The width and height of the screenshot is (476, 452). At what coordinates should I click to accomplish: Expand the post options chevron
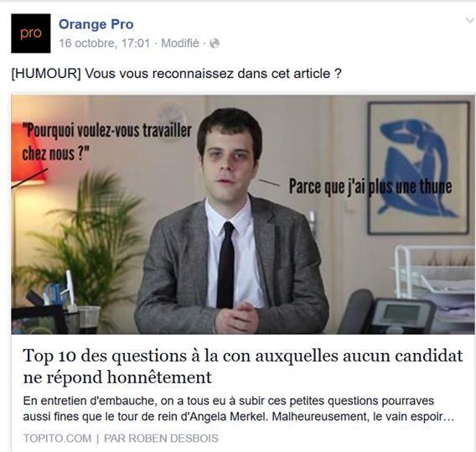(x=470, y=21)
